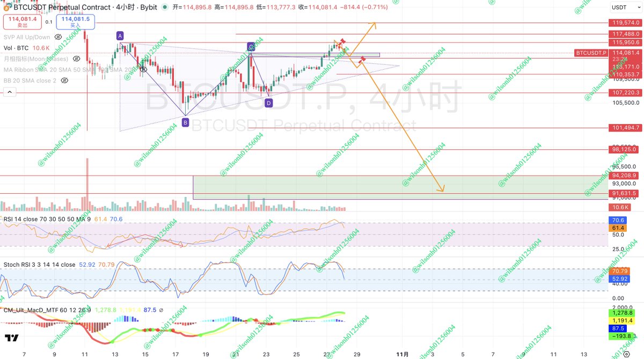Select the harmonic pattern point A label
This screenshot has height=359, width=644.
[x=120, y=36]
